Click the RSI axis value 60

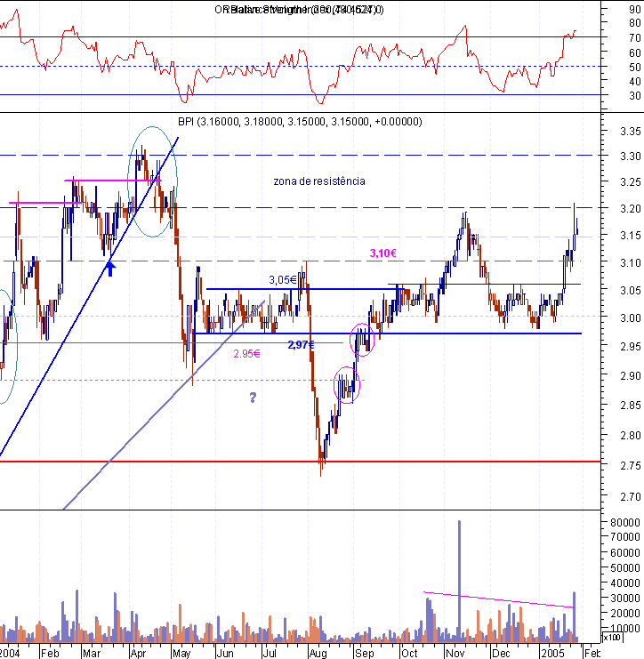point(635,53)
